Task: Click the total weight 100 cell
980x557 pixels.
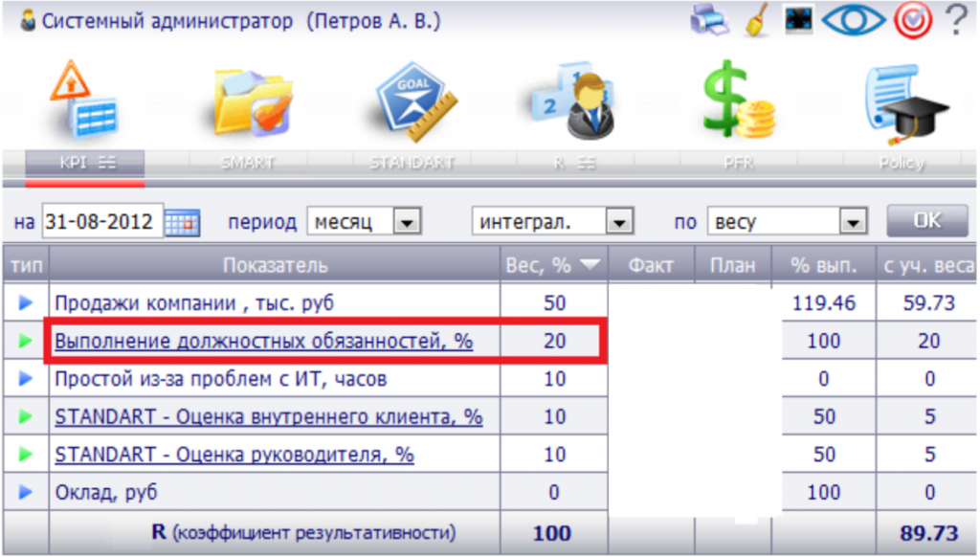Action: coord(552,533)
